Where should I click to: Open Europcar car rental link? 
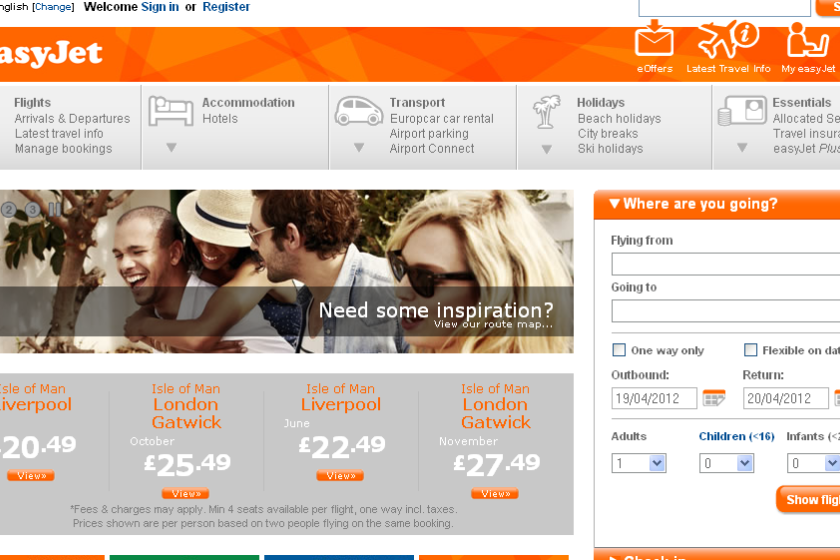coord(441,118)
